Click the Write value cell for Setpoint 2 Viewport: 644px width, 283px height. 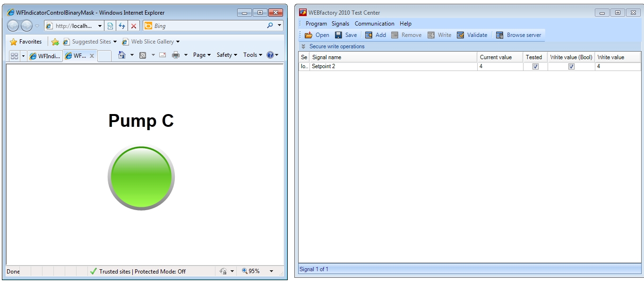(x=617, y=67)
